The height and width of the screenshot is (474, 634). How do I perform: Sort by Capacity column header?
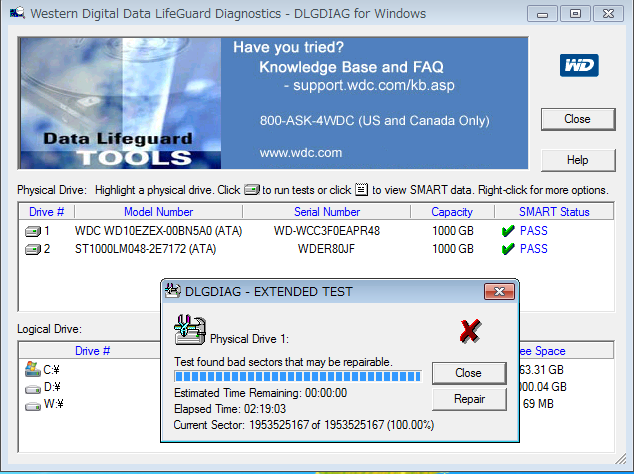point(452,212)
